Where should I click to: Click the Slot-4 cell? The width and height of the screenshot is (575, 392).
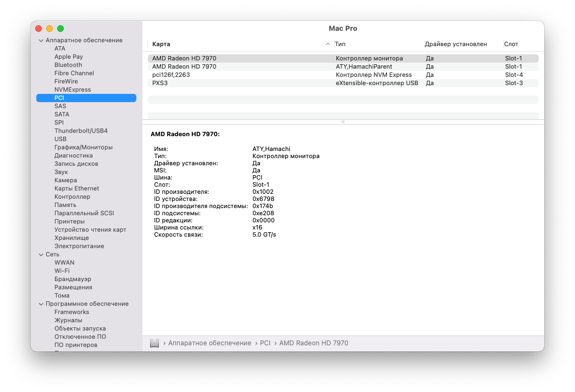tap(514, 75)
